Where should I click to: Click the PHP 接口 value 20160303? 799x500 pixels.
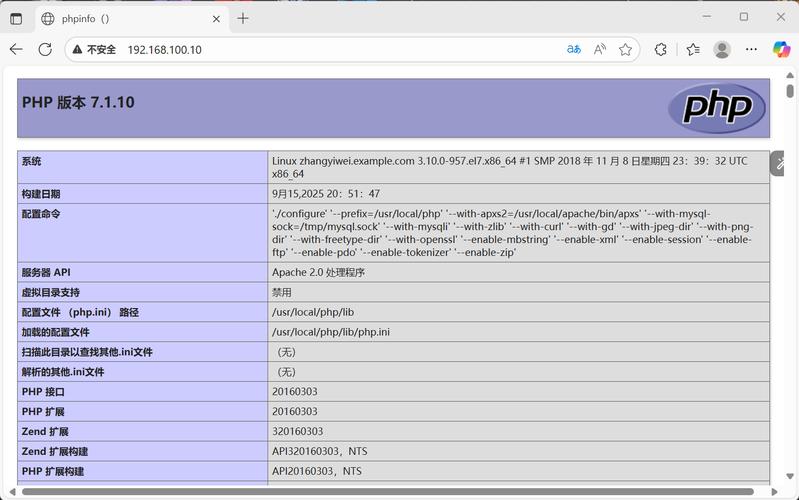tap(295, 391)
